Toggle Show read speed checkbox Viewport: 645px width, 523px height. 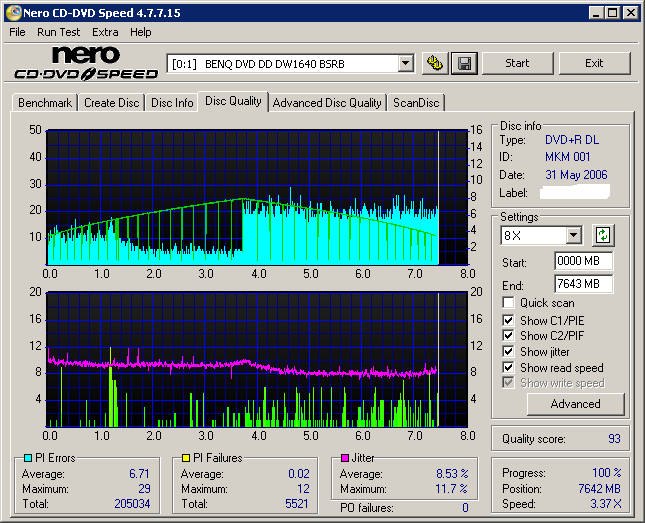(508, 367)
